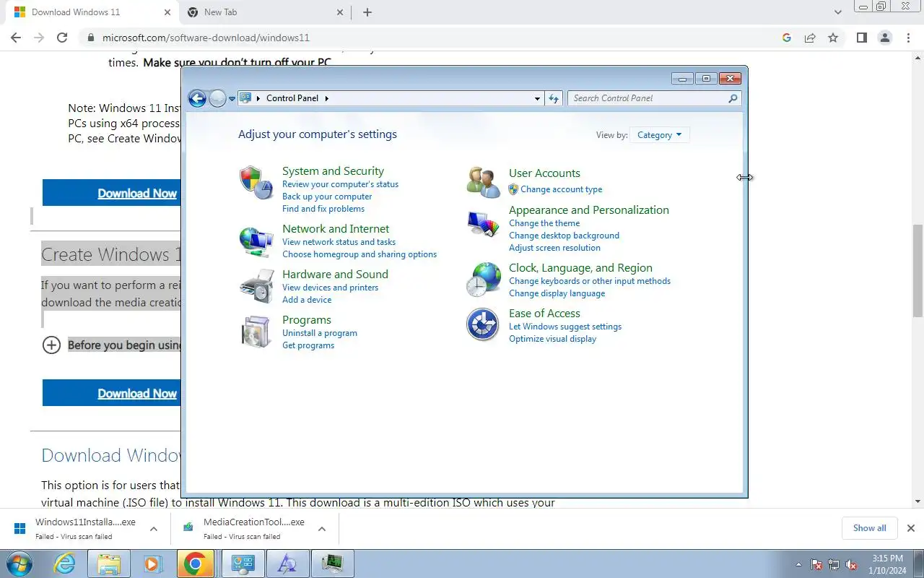Screen dimensions: 924x578
Task: Click Back up your computer link
Action: [327, 197]
